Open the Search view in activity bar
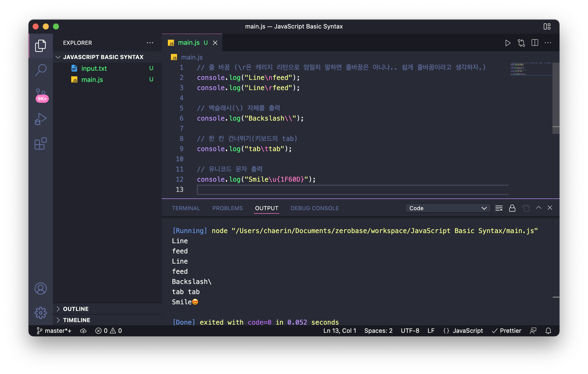Viewport: 588px width, 374px height. (x=41, y=69)
